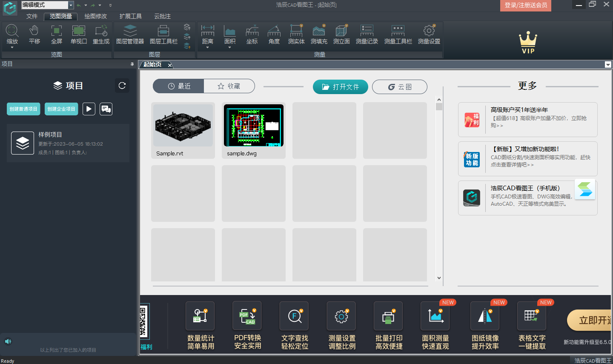
Task: Open the document tabs list dropdown
Action: click(608, 65)
